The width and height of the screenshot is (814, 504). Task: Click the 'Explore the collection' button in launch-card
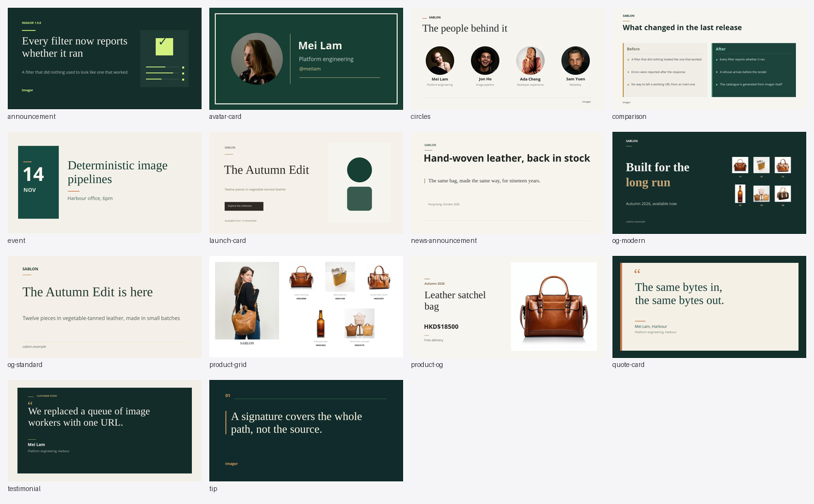(x=244, y=206)
